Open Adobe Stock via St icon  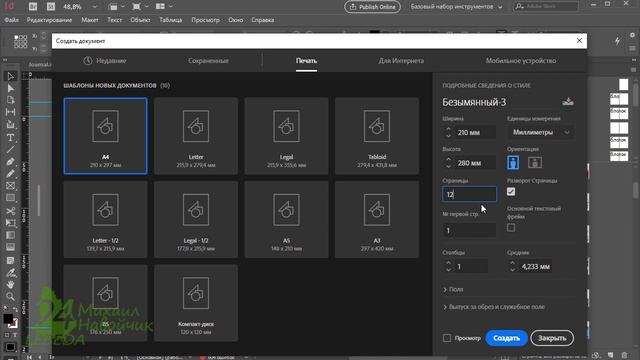pos(51,7)
